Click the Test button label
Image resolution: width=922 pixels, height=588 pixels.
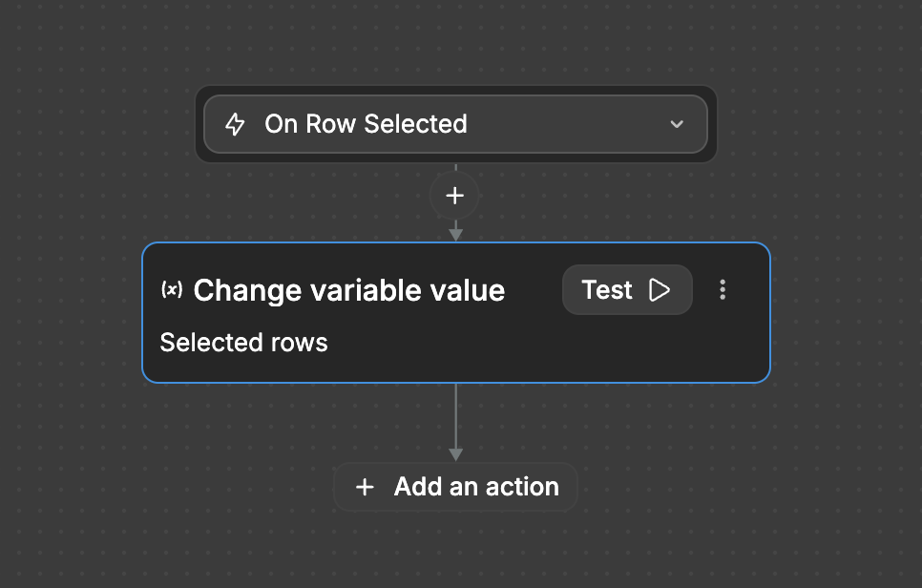(x=608, y=290)
